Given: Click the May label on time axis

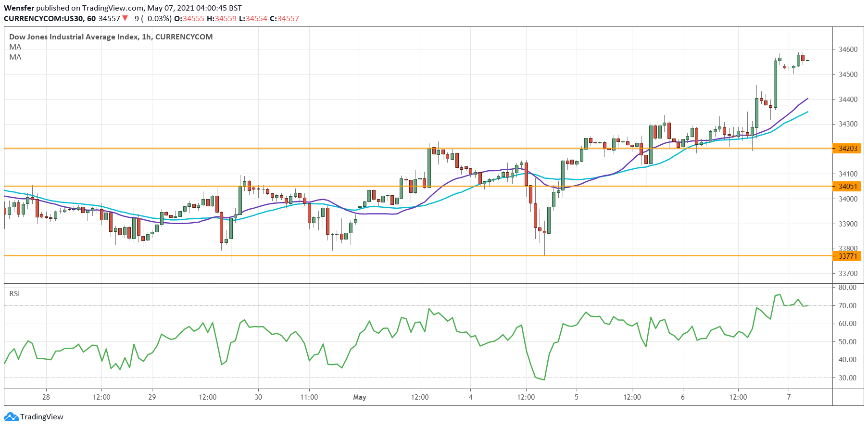Looking at the screenshot, I should 360,397.
